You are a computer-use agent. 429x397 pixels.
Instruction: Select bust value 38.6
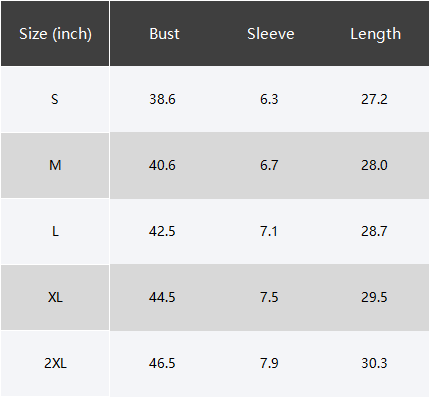point(162,99)
